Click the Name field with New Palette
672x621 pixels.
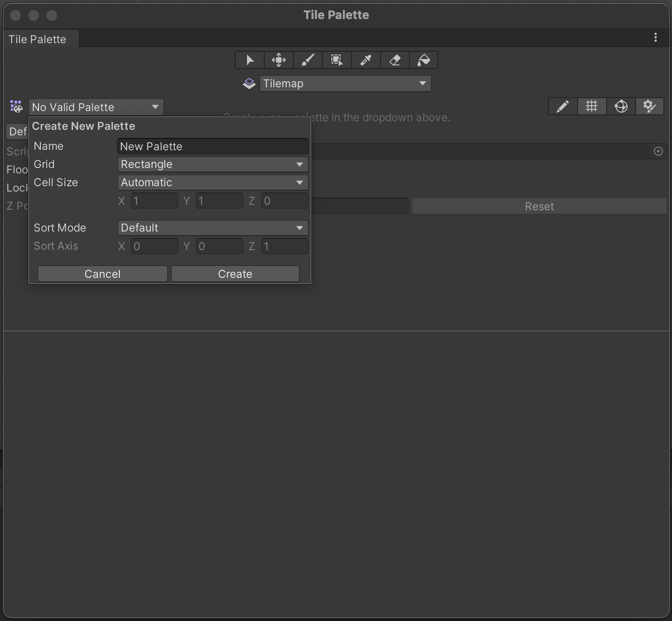coord(212,147)
